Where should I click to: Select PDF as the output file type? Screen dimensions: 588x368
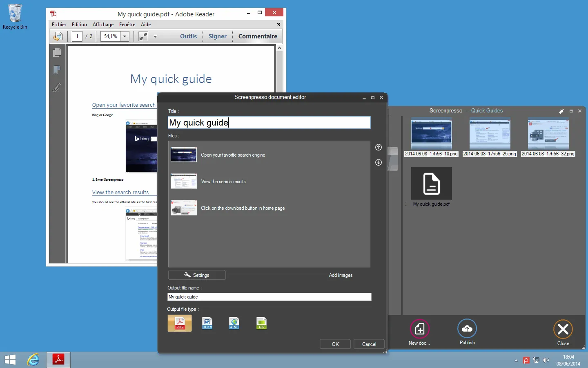(180, 323)
